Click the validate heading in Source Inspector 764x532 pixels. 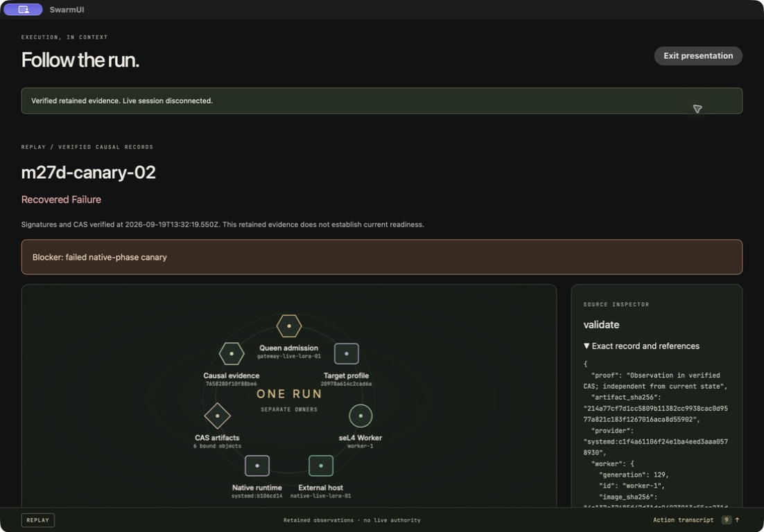(601, 325)
